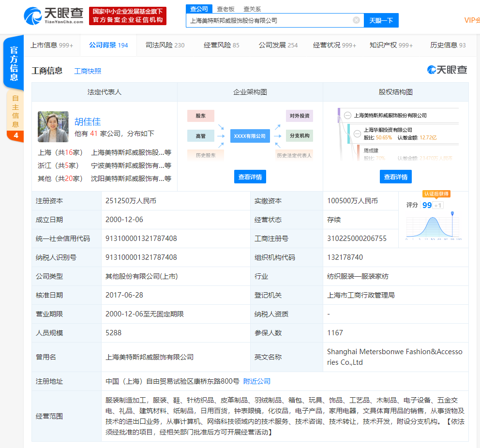The image size is (480, 448).
Task: Open the 工商快照 link
Action: 88,71
